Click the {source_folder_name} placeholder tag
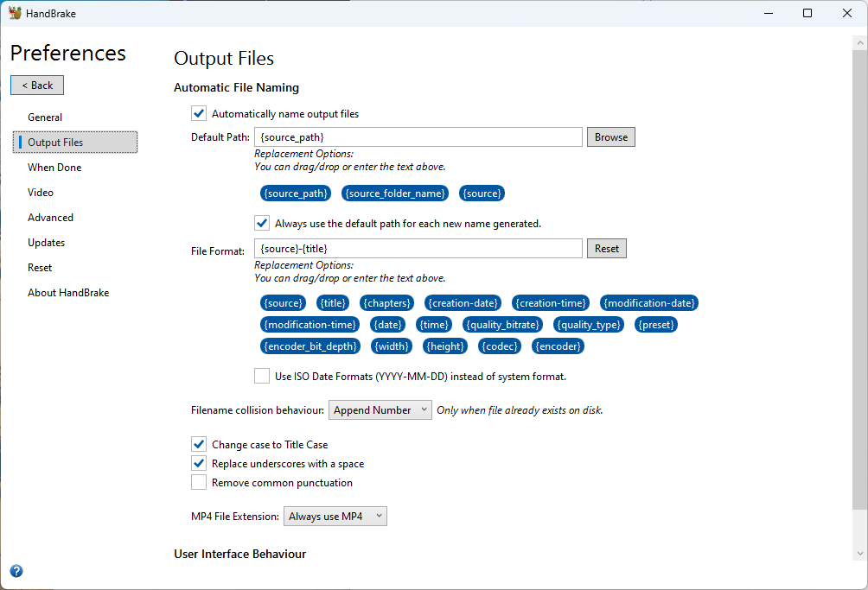The image size is (868, 590). point(395,193)
